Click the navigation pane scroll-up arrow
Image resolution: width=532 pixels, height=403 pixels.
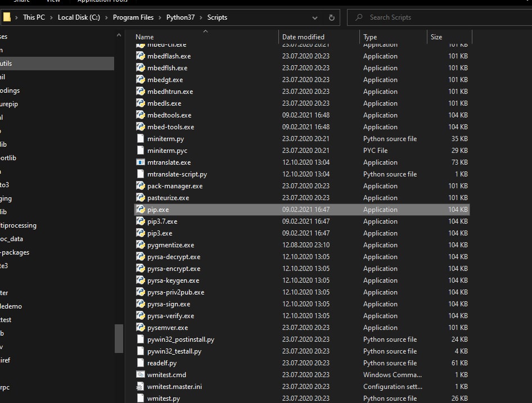click(x=119, y=35)
